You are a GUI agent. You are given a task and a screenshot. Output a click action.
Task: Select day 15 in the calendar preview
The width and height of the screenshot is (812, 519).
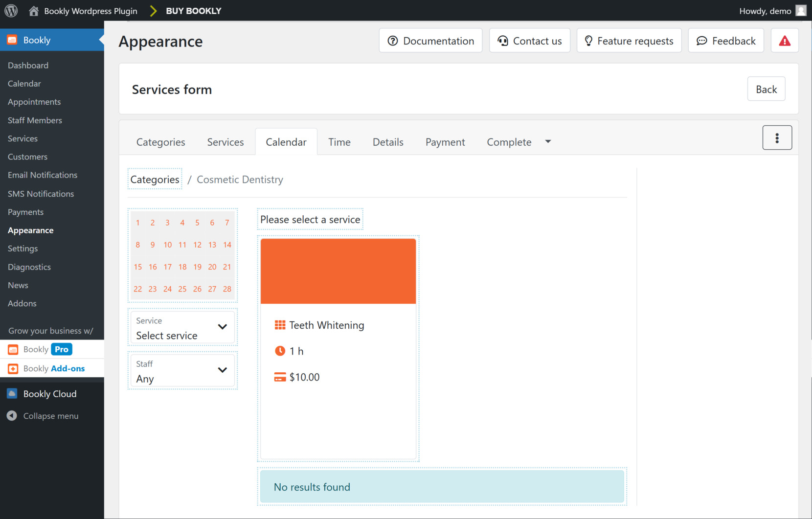[x=137, y=267]
